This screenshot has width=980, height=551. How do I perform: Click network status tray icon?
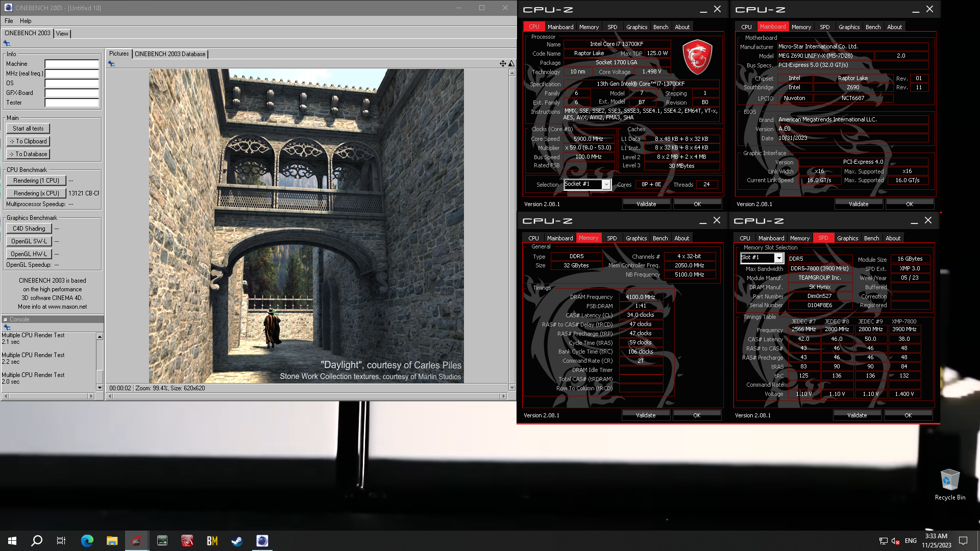point(883,541)
